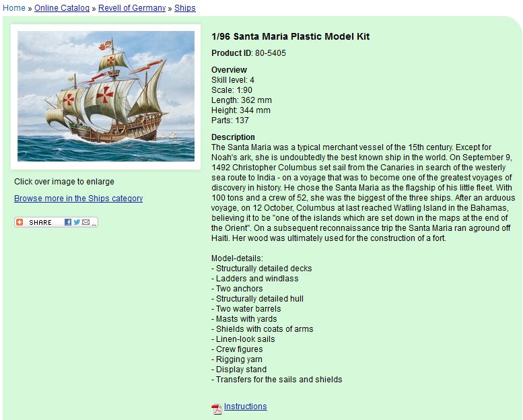Click the PDF icon beside Instructions
This screenshot has width=523, height=420.
point(217,409)
